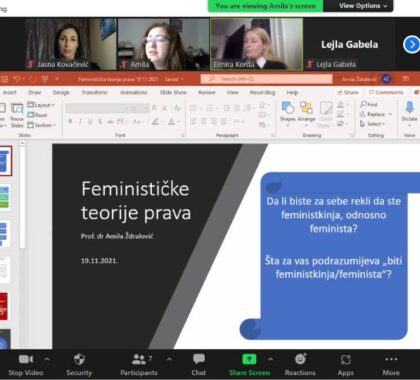
Task: Expand the arrow next to Share Screen
Action: click(271, 359)
